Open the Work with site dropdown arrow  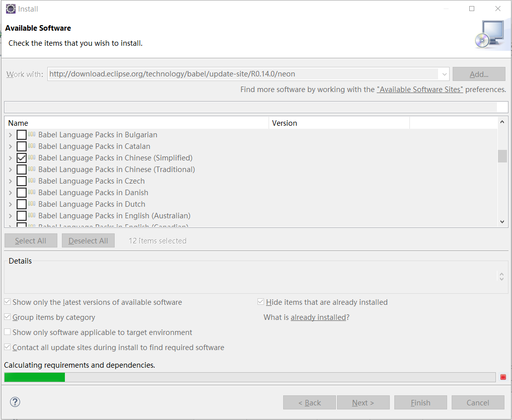coord(444,74)
